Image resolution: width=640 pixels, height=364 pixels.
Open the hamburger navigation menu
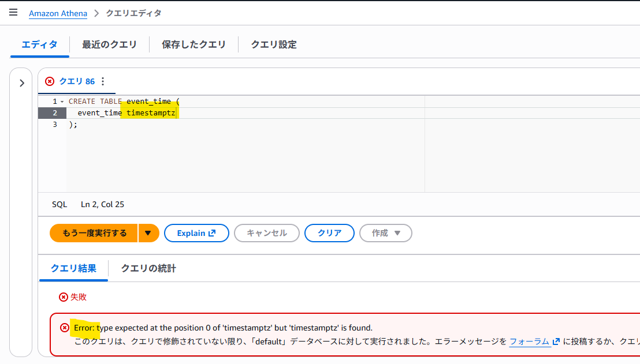pos(13,12)
